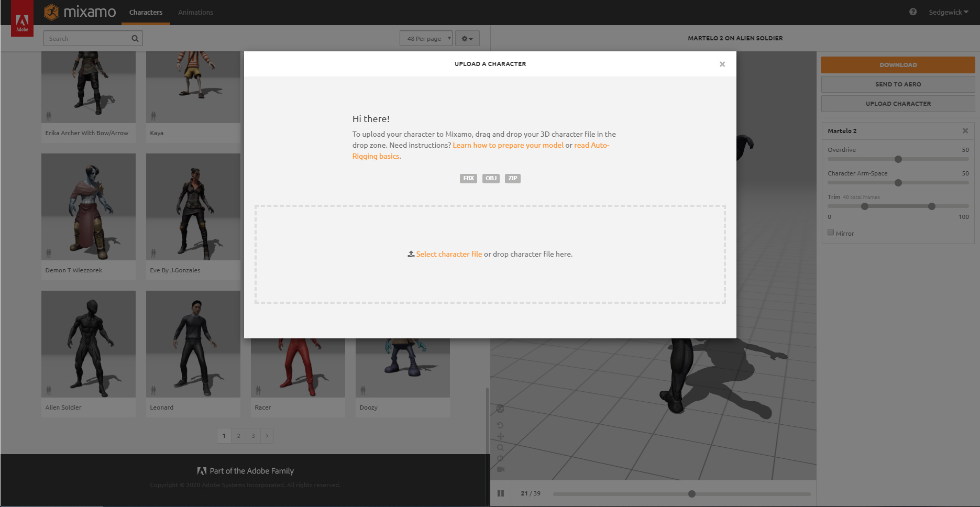Viewport: 980px width, 507px height.
Task: Click the rig icon on Leonard card
Action: pyautogui.click(x=153, y=390)
